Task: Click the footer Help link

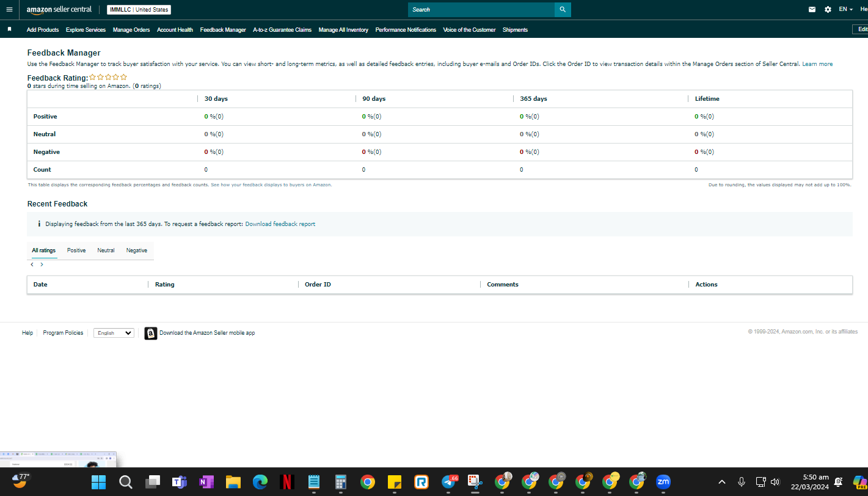Action: coord(27,333)
